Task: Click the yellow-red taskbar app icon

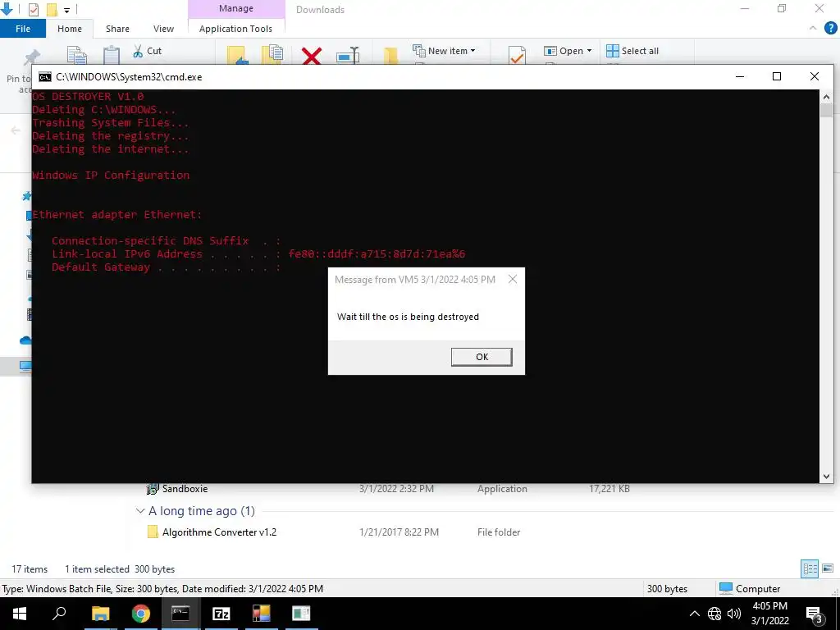Action: 262,614
